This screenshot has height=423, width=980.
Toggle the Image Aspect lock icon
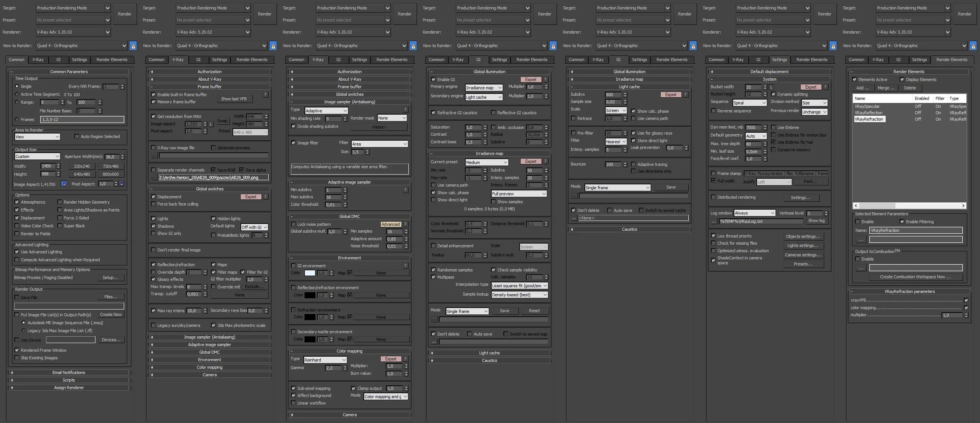tap(64, 184)
